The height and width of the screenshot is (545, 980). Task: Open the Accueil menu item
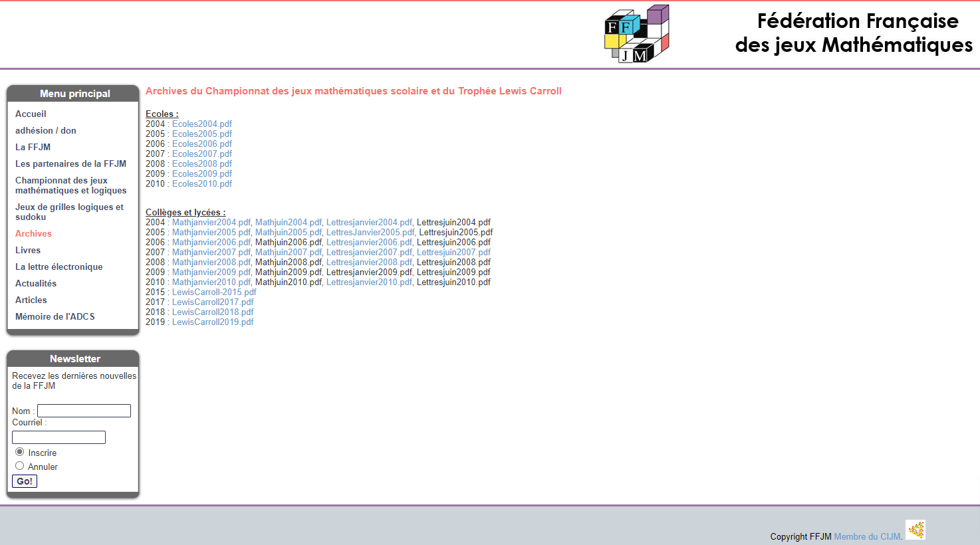pos(31,114)
